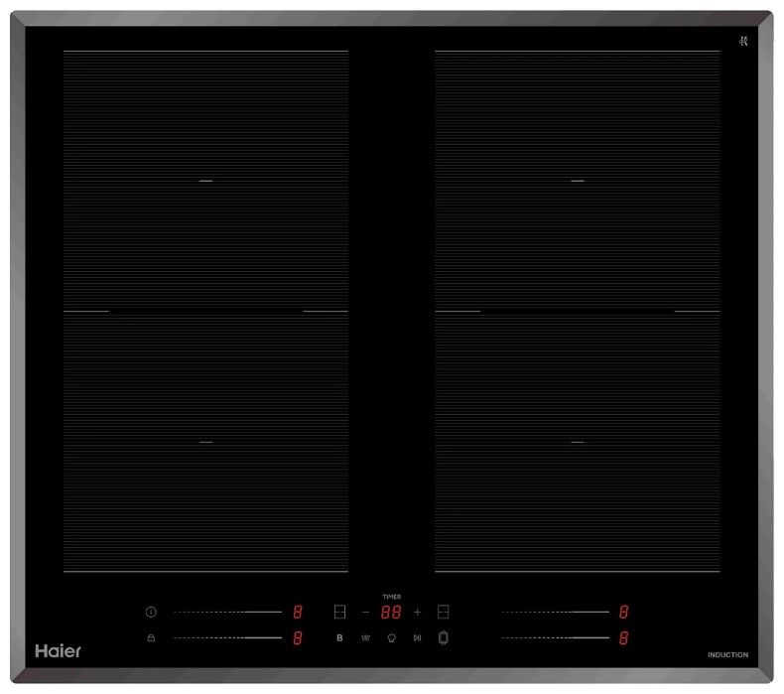
Task: Adjust the lower left power slider
Action: click(227, 637)
